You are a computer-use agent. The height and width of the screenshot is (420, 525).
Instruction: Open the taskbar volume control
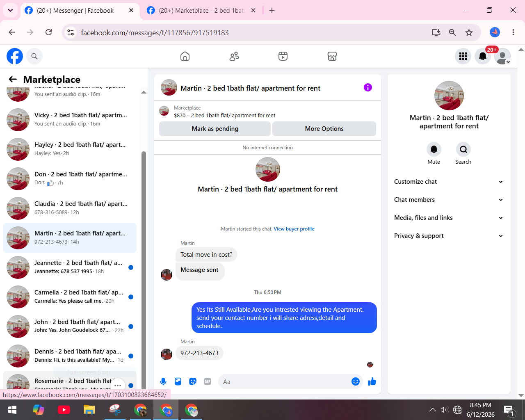(x=445, y=410)
